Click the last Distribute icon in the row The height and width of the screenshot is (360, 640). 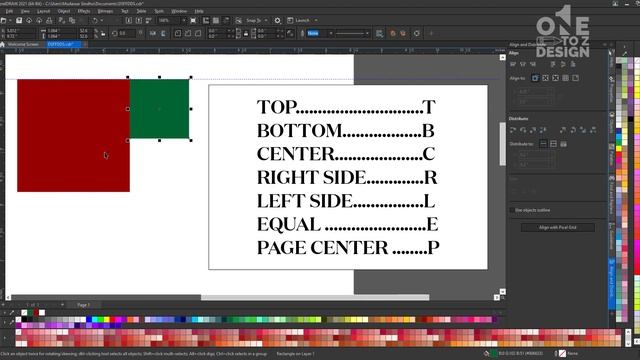[x=593, y=130]
